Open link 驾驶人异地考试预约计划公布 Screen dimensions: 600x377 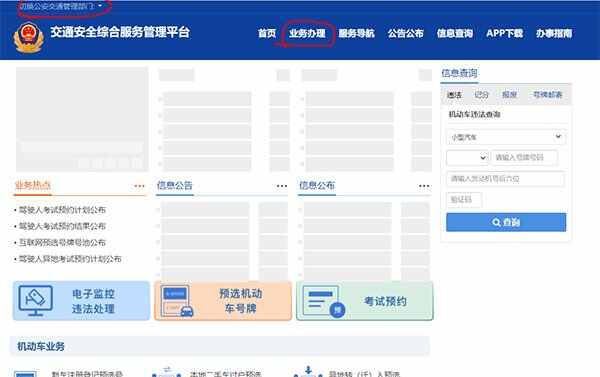click(x=70, y=259)
